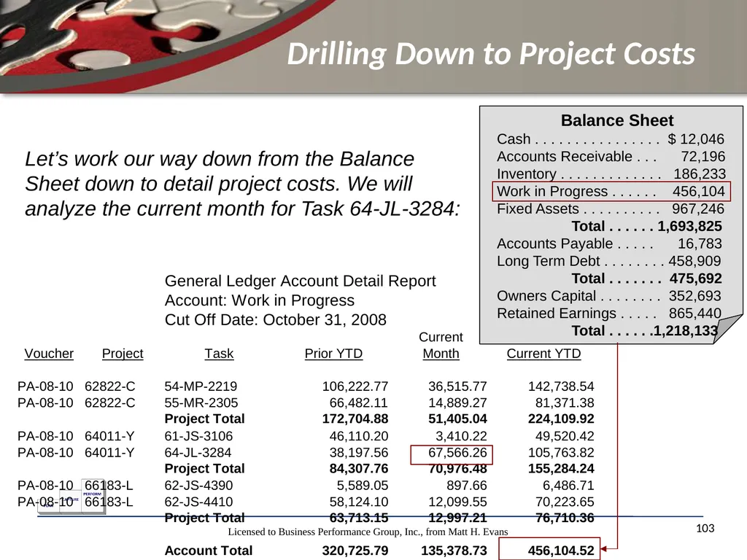Select the italic "Let's work our way down" paragraph
The image size is (747, 560).
click(x=243, y=184)
